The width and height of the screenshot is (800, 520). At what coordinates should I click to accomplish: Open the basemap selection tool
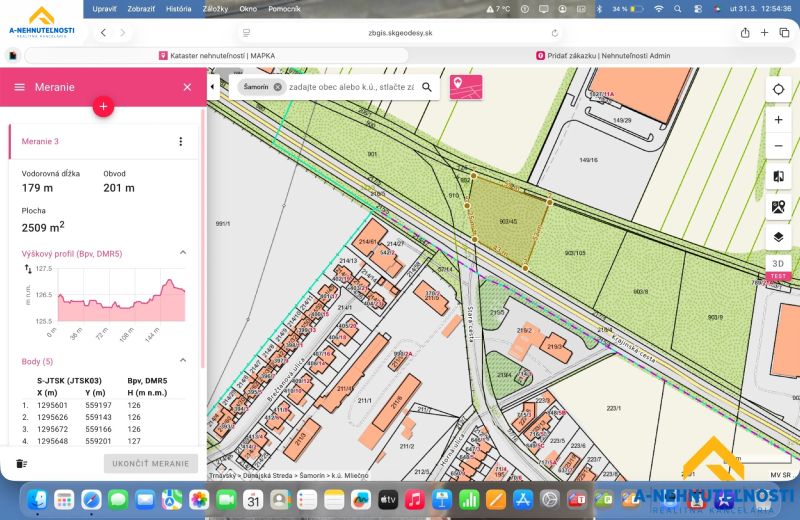click(778, 207)
